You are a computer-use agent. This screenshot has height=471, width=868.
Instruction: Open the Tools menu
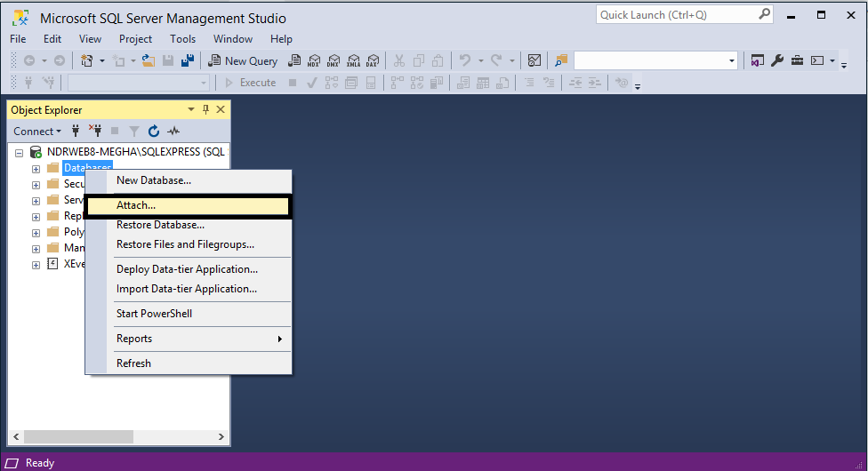[182, 39]
